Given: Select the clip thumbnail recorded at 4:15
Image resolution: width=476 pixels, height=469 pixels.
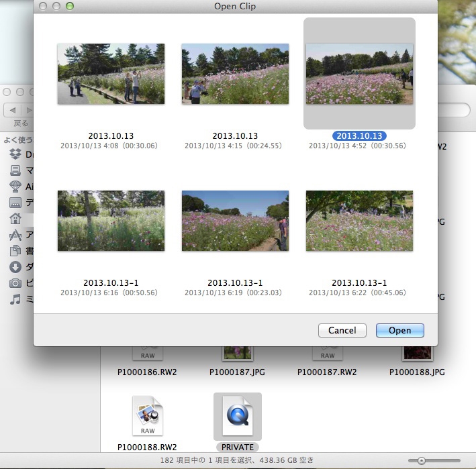Looking at the screenshot, I should [x=235, y=74].
